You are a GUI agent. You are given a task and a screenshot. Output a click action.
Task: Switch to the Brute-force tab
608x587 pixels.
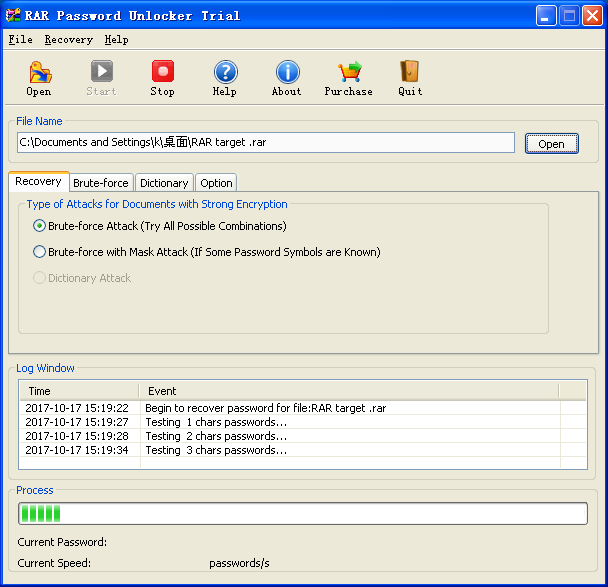tap(101, 183)
